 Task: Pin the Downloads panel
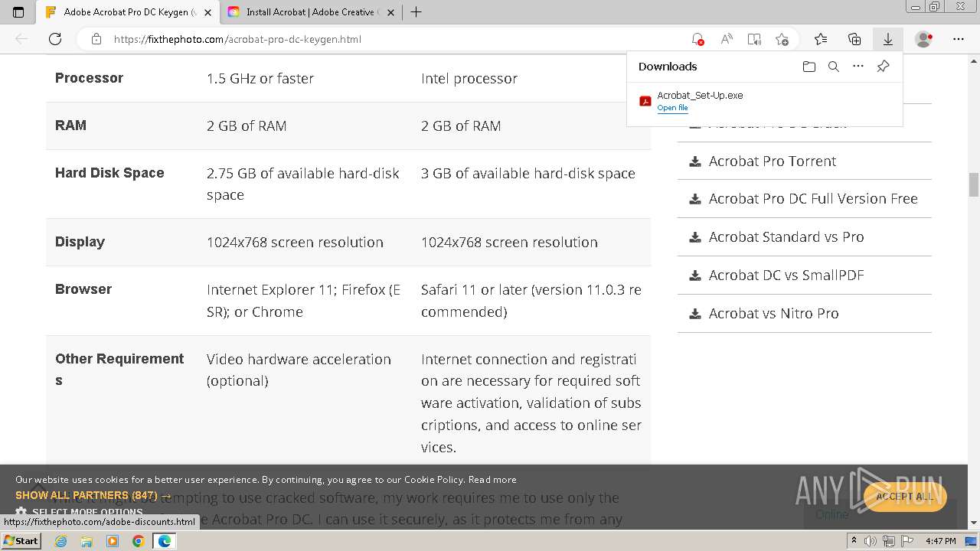[x=883, y=67]
